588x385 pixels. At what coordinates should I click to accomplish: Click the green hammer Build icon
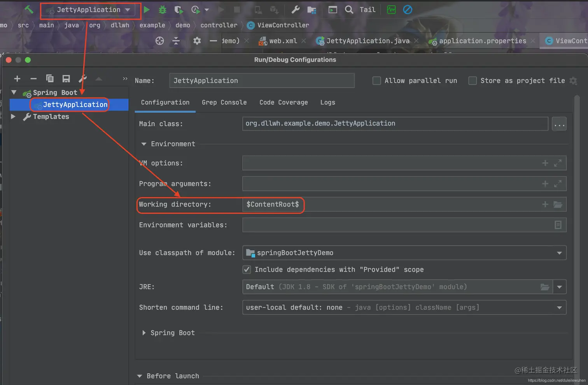[29, 10]
